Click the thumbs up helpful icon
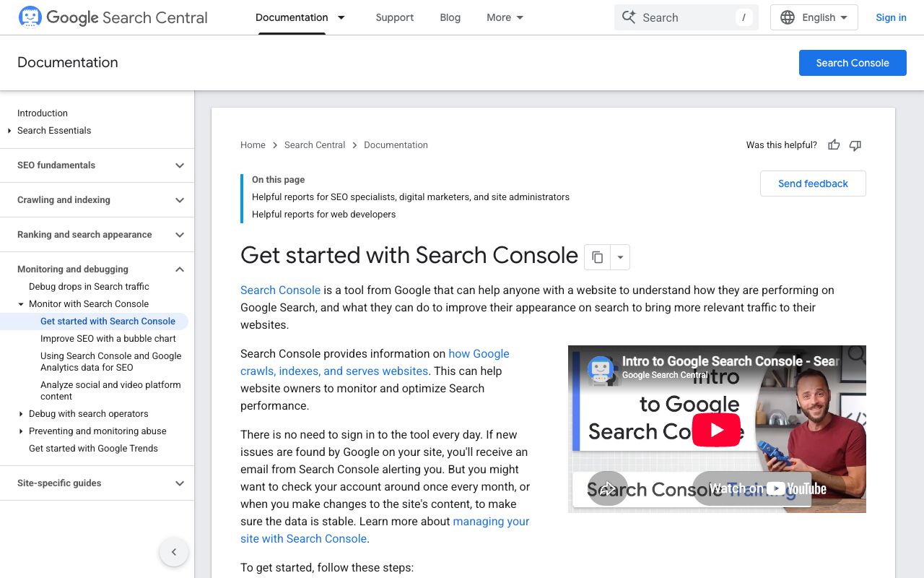This screenshot has height=578, width=924. point(834,145)
